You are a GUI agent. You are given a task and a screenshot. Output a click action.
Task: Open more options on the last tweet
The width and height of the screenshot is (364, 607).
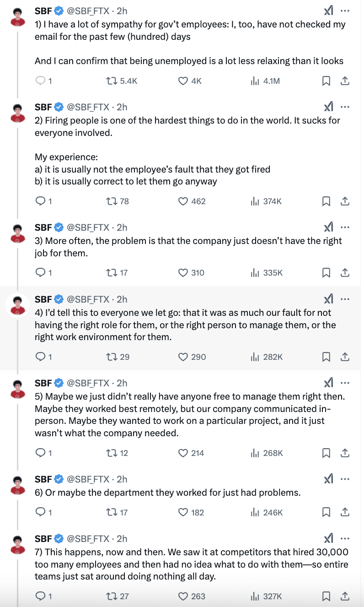pos(344,538)
